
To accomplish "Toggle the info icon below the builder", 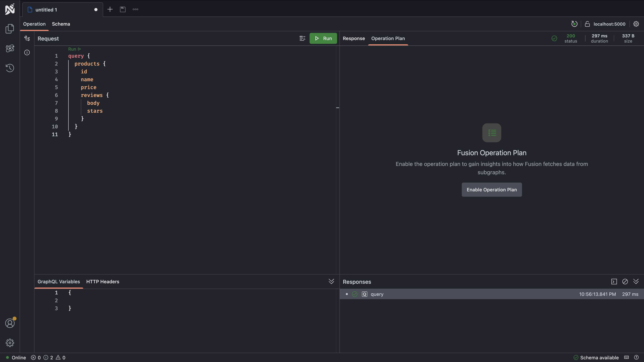I will [27, 52].
